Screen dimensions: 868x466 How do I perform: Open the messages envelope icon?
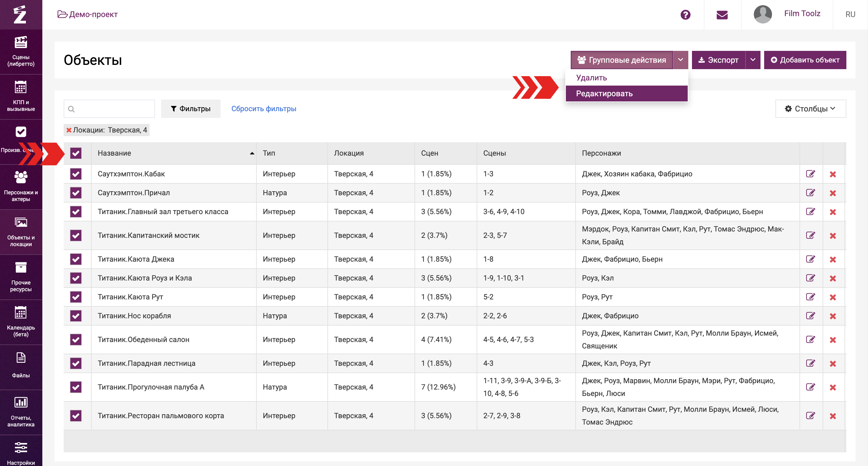[722, 15]
